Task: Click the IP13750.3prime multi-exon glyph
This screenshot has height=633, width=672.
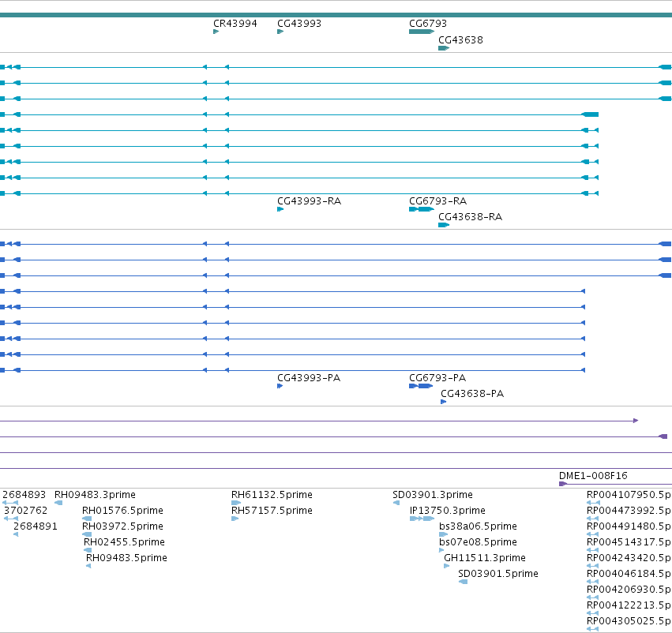Action: pos(422,519)
